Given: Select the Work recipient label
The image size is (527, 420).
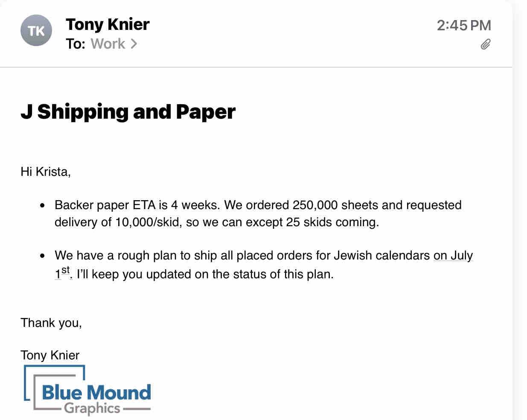Looking at the screenshot, I should (108, 44).
